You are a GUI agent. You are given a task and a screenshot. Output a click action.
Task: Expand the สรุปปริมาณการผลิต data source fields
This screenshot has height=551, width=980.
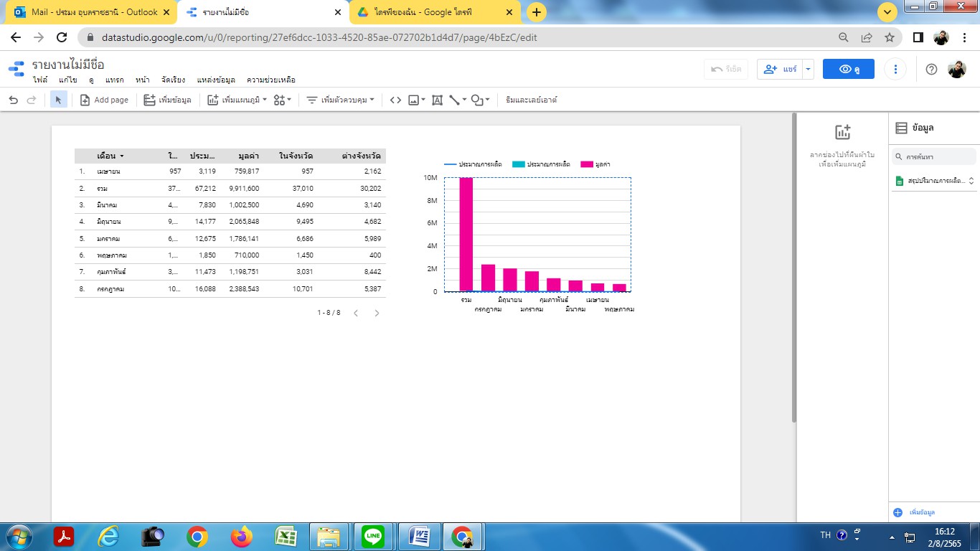(971, 181)
